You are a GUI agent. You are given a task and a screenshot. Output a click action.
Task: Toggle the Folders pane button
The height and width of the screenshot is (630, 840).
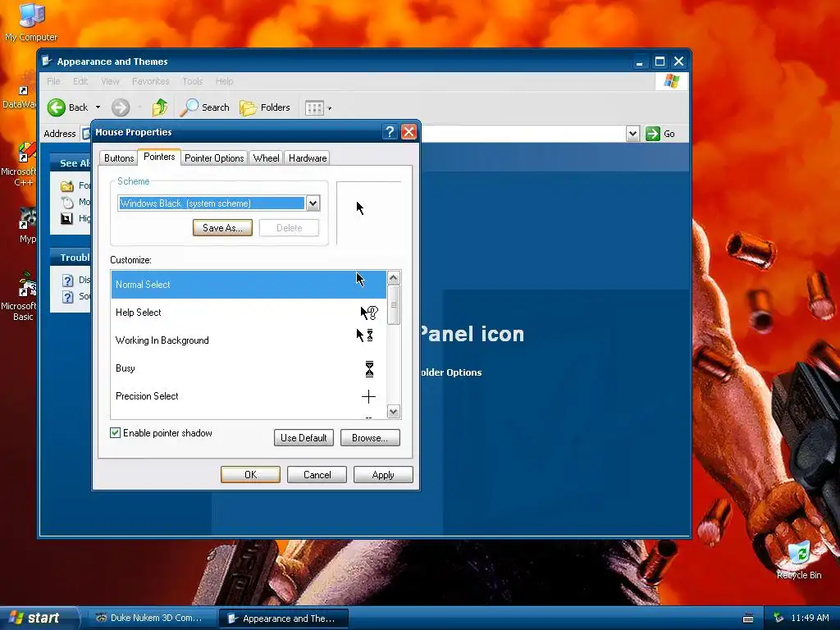(265, 107)
